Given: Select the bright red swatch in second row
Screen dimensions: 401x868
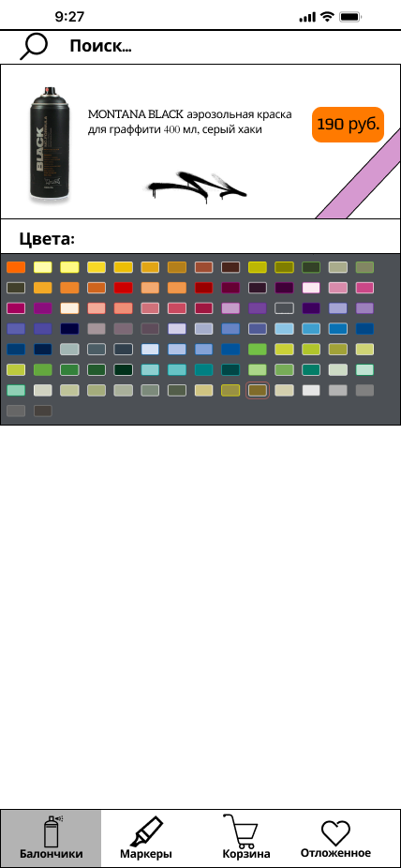Looking at the screenshot, I should click(124, 288).
